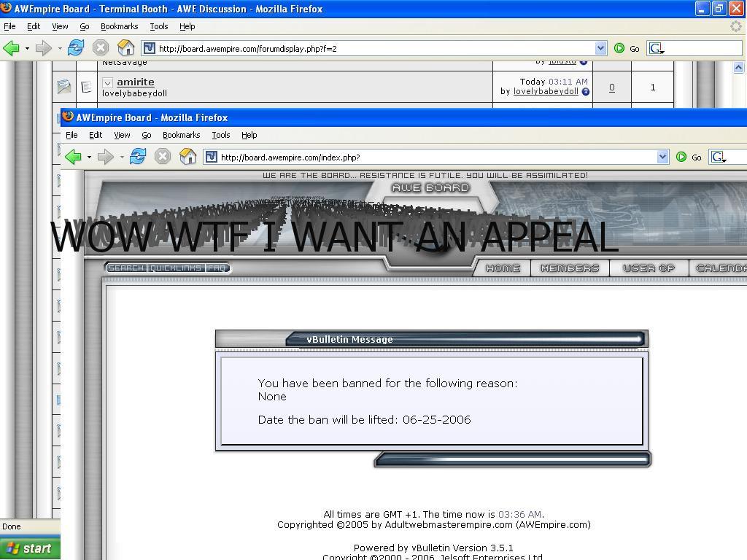Viewport: 747px width, 560px height.
Task: Click the text 'Date the ban will be lifted: 06-25-2006'
Action: (364, 419)
